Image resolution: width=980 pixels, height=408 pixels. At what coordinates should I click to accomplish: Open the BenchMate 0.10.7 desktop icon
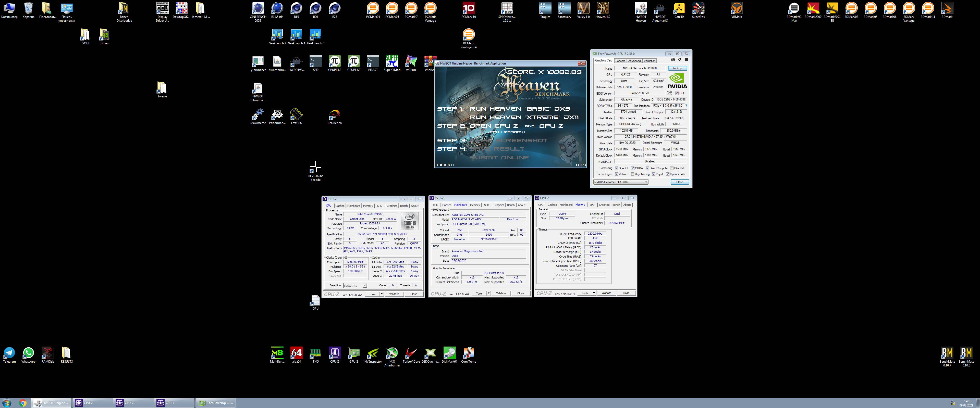coord(947,357)
